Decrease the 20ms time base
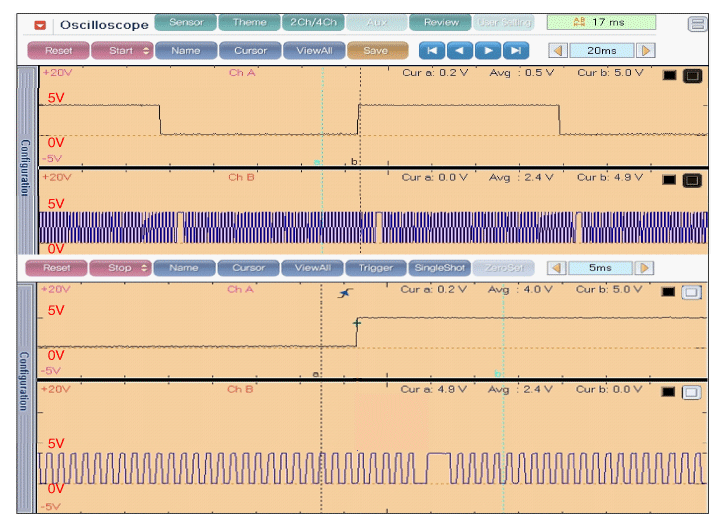This screenshot has height=527, width=724. (x=558, y=50)
